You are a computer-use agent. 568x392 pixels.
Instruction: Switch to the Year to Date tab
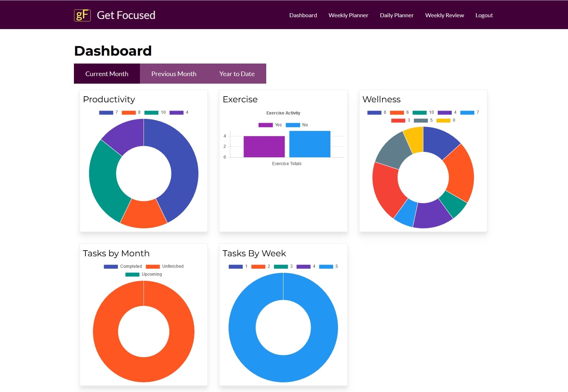[x=237, y=74]
